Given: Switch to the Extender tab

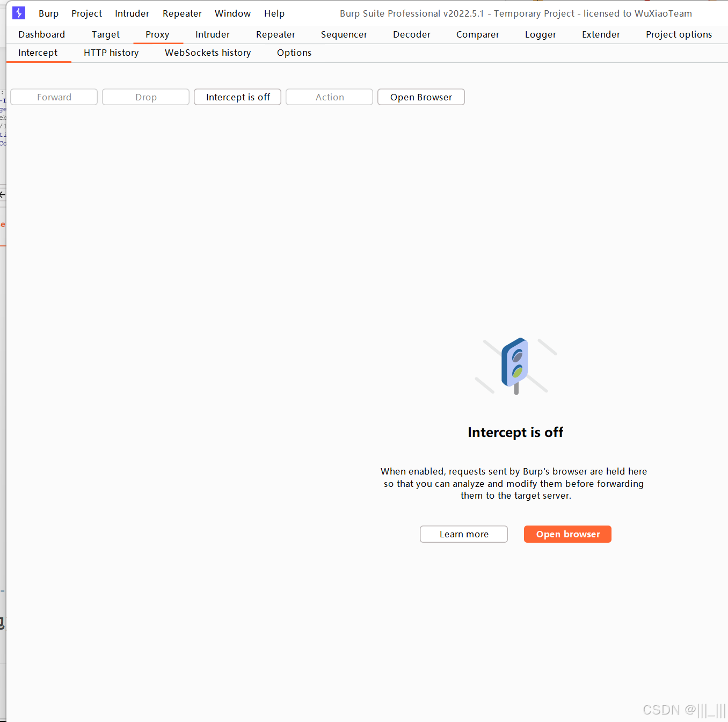Looking at the screenshot, I should [601, 34].
